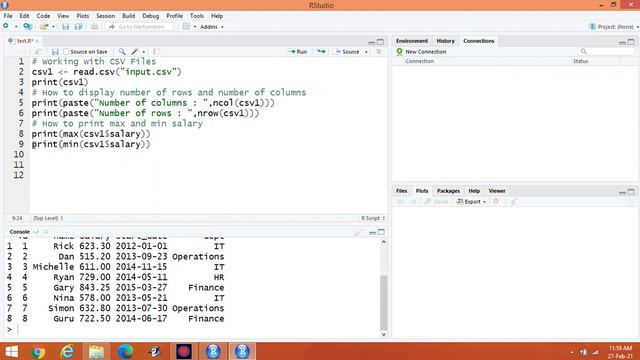The width and height of the screenshot is (640, 360).
Task: Click the main toolbar Save icon
Action: pyautogui.click(x=65, y=27)
